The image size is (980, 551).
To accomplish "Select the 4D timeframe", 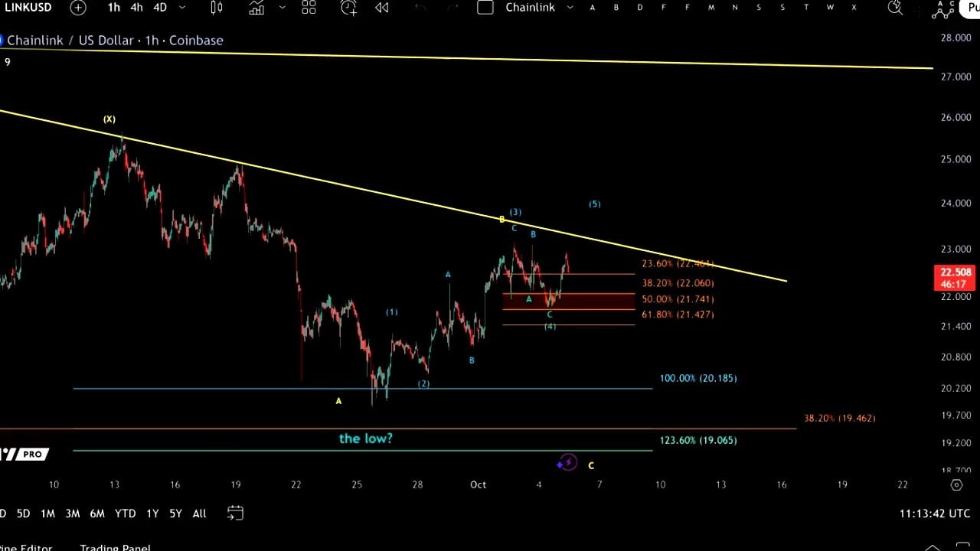I will 159,8.
